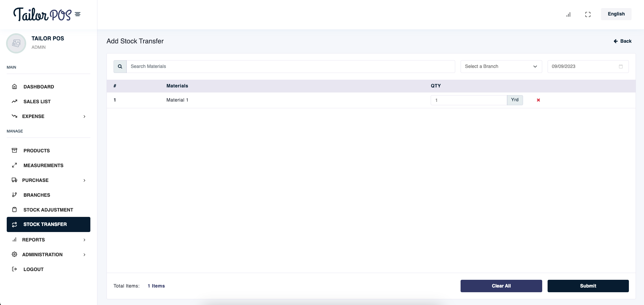Click the Tailor POS logo
The height and width of the screenshot is (305, 644).
coord(42,14)
